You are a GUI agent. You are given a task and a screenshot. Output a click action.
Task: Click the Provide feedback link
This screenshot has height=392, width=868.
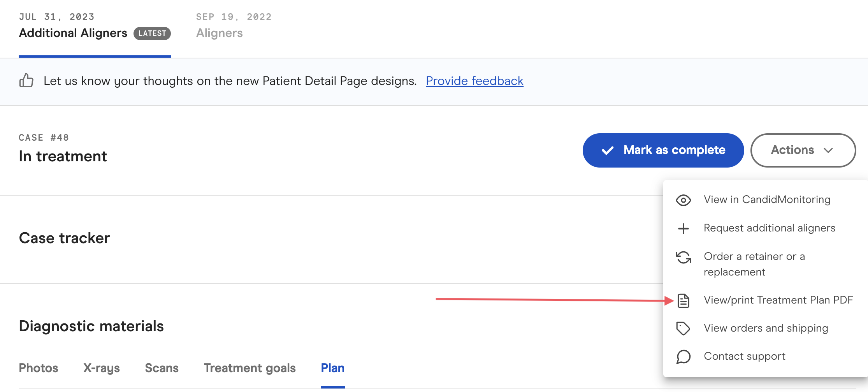click(x=474, y=81)
